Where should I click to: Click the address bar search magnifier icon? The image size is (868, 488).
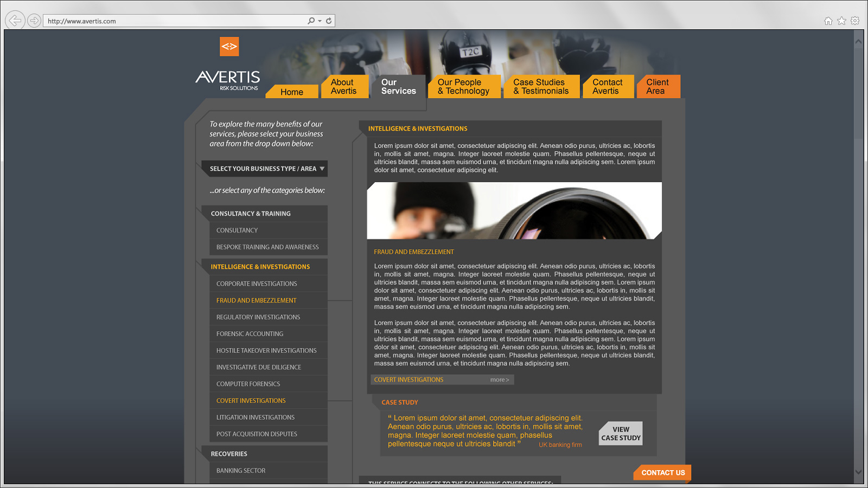[x=311, y=21]
